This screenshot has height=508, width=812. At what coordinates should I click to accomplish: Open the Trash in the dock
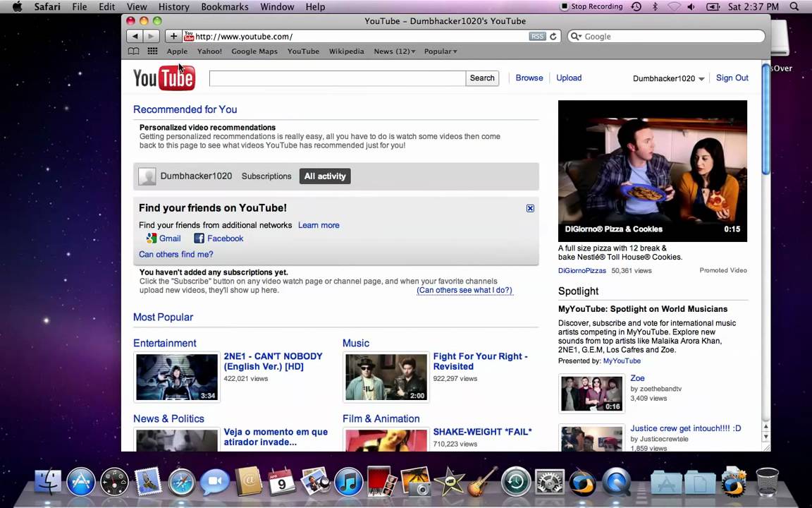click(x=767, y=482)
